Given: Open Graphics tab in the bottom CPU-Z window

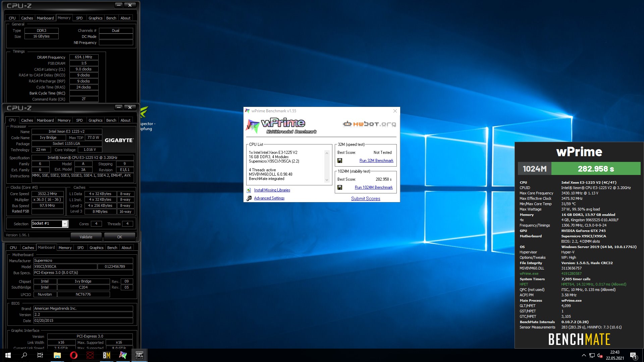Looking at the screenshot, I should pyautogui.click(x=96, y=248).
